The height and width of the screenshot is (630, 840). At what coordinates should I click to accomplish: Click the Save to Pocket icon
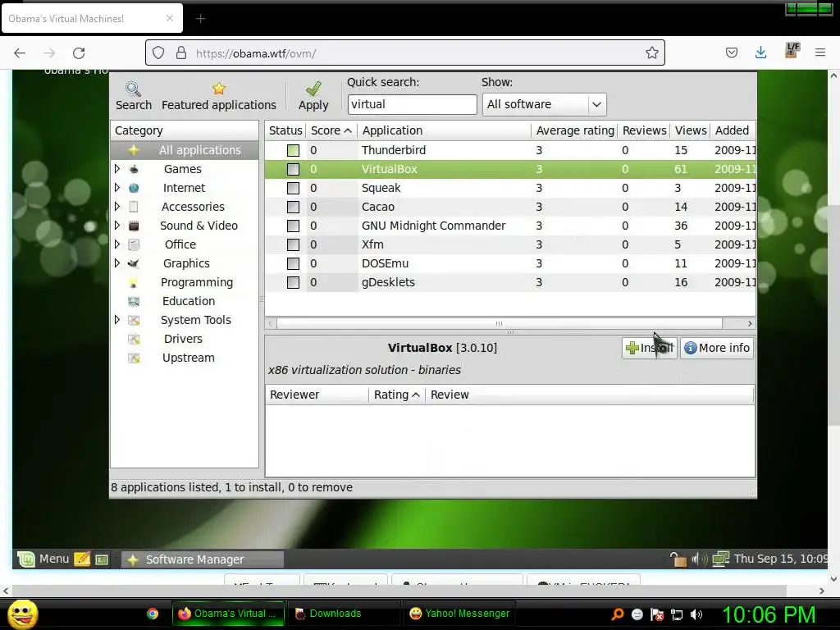coord(731,52)
